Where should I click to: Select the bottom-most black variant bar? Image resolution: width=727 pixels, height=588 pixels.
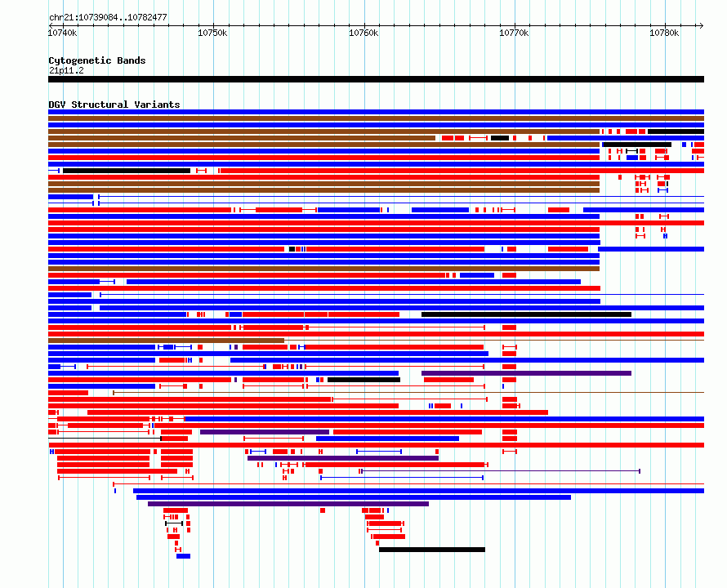click(x=432, y=550)
